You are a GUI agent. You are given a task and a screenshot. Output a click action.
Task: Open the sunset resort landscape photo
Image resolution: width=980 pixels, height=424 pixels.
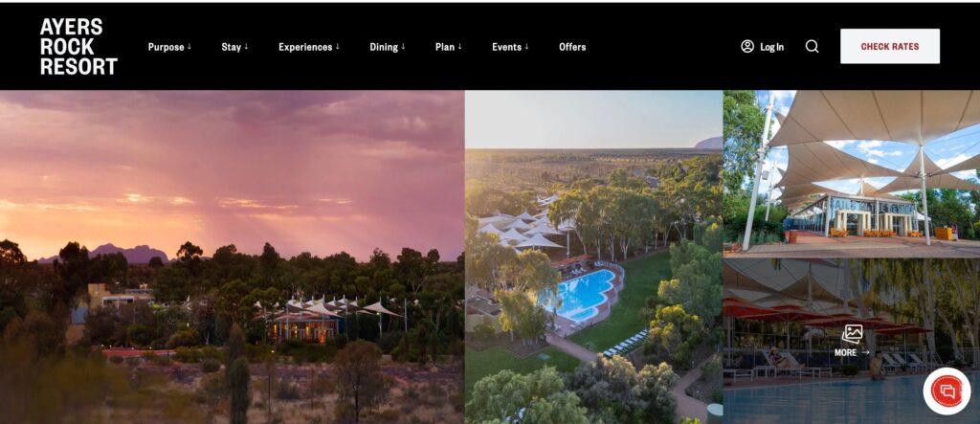click(232, 257)
